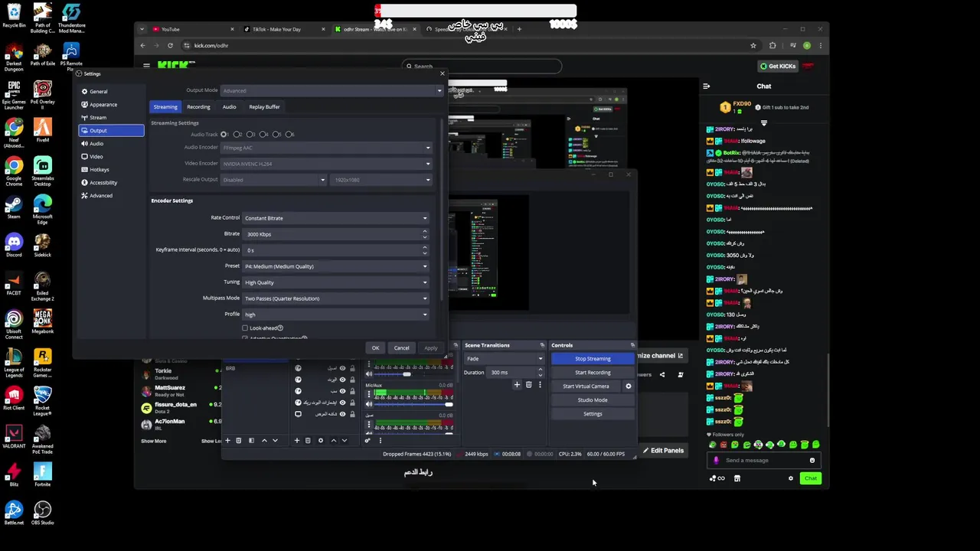
Task: Open OBS Studio desktop shortcut
Action: [x=42, y=512]
